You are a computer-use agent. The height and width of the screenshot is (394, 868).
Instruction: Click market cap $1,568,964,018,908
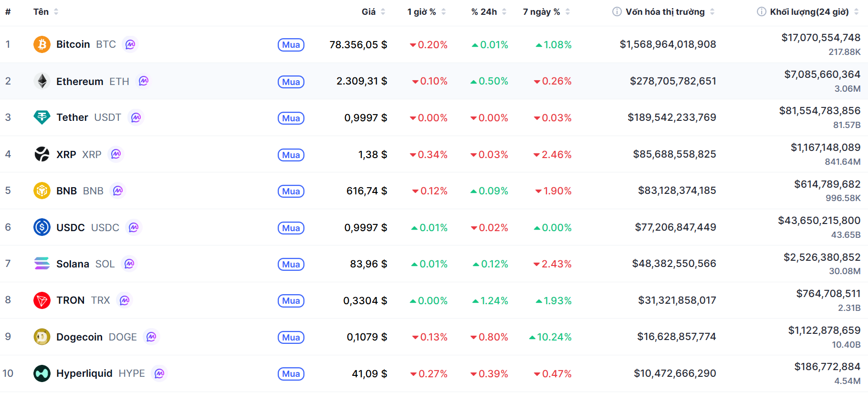[668, 44]
